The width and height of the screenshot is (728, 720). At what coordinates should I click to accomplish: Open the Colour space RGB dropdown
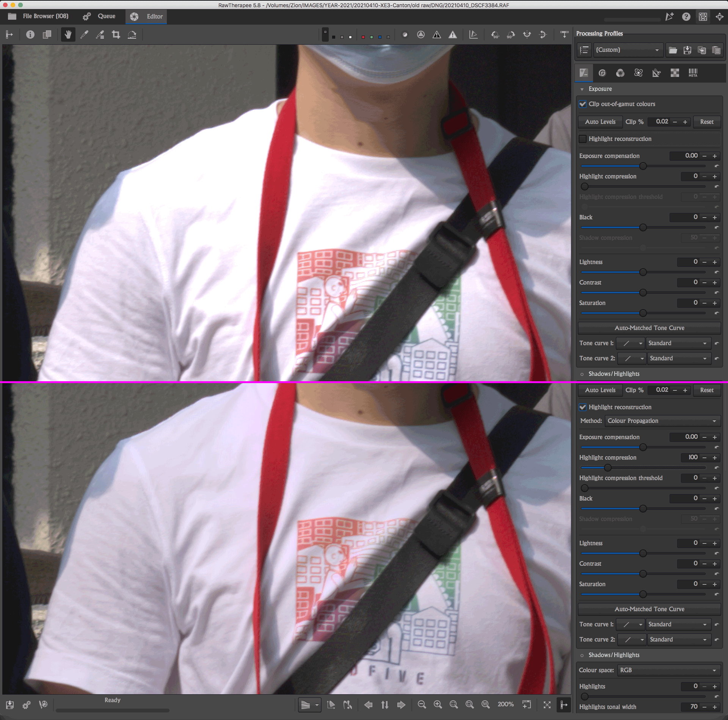point(668,670)
